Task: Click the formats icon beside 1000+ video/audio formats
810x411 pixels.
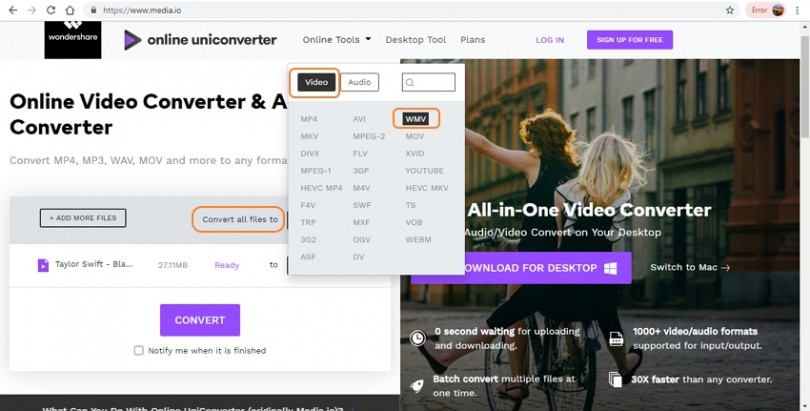Action: (616, 338)
